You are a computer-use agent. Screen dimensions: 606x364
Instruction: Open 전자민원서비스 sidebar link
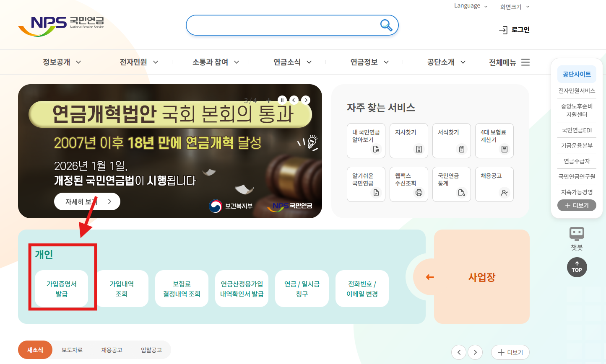tap(577, 90)
